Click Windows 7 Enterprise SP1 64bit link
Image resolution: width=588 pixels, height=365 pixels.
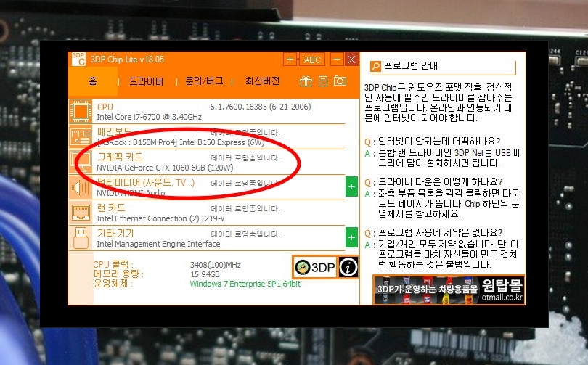click(x=245, y=284)
